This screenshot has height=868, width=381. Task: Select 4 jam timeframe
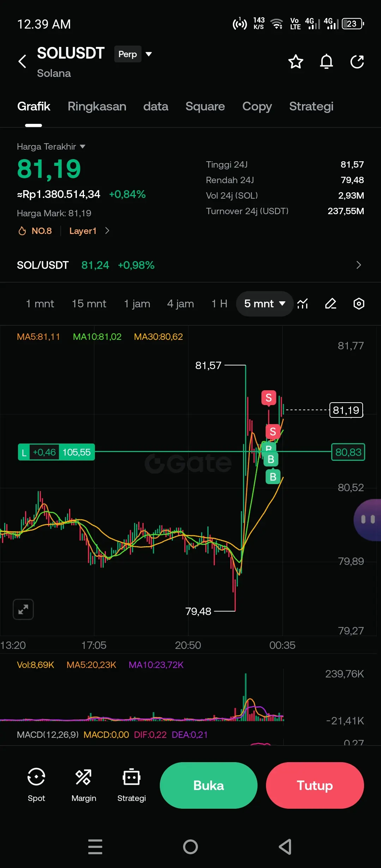180,303
